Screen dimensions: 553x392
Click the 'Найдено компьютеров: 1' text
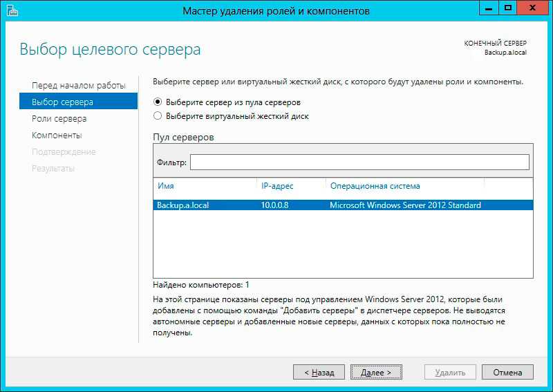[x=201, y=285]
